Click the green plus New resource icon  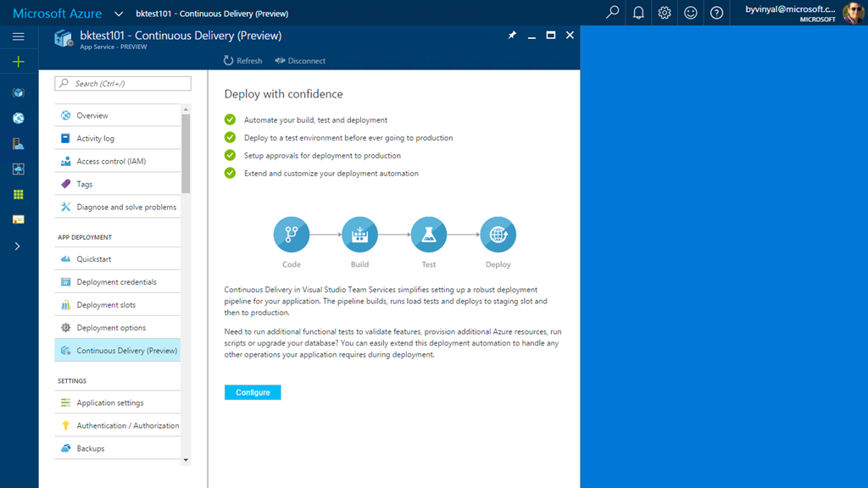click(x=19, y=62)
